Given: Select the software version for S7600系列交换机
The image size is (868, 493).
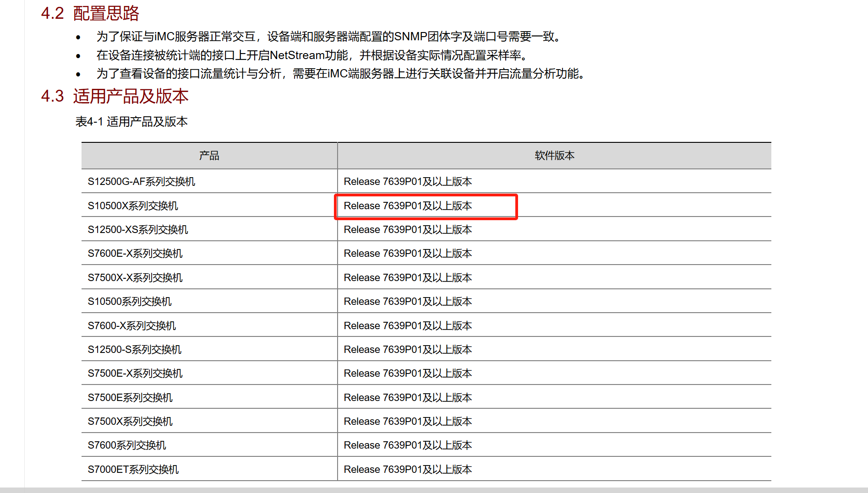Looking at the screenshot, I should pyautogui.click(x=408, y=445).
